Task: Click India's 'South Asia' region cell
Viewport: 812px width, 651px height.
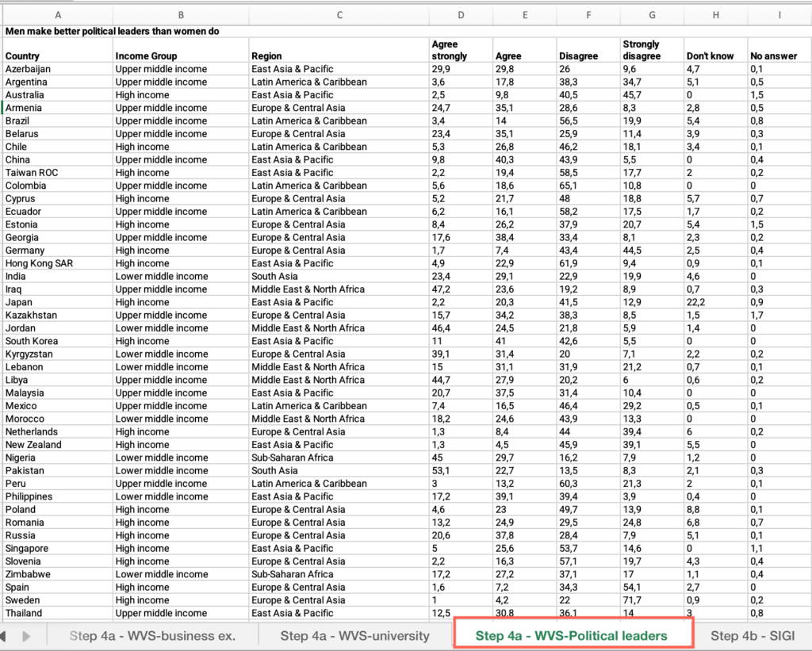Action: click(339, 276)
